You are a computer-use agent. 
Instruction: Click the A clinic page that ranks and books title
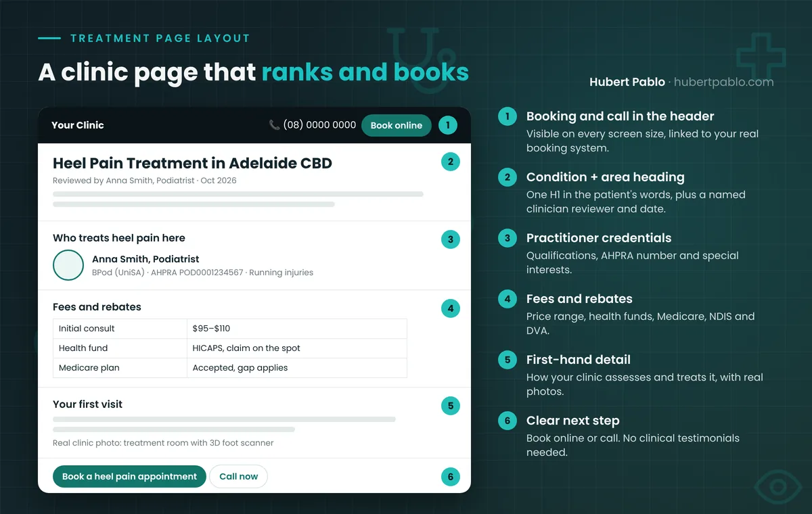click(x=254, y=72)
